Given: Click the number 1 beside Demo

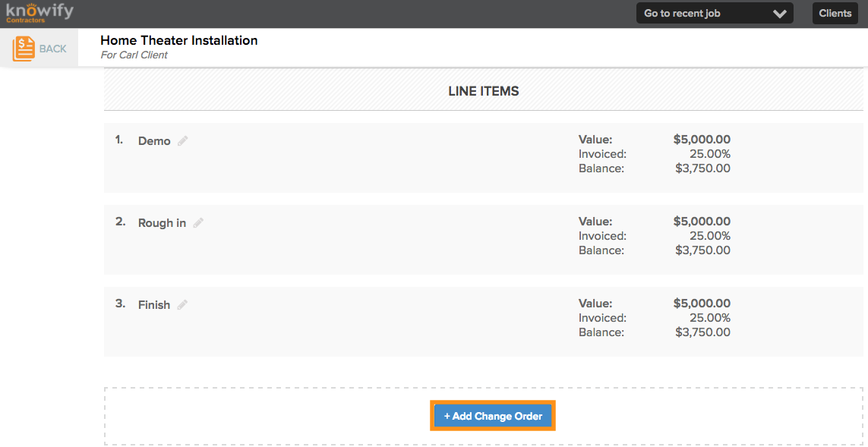Looking at the screenshot, I should (119, 140).
